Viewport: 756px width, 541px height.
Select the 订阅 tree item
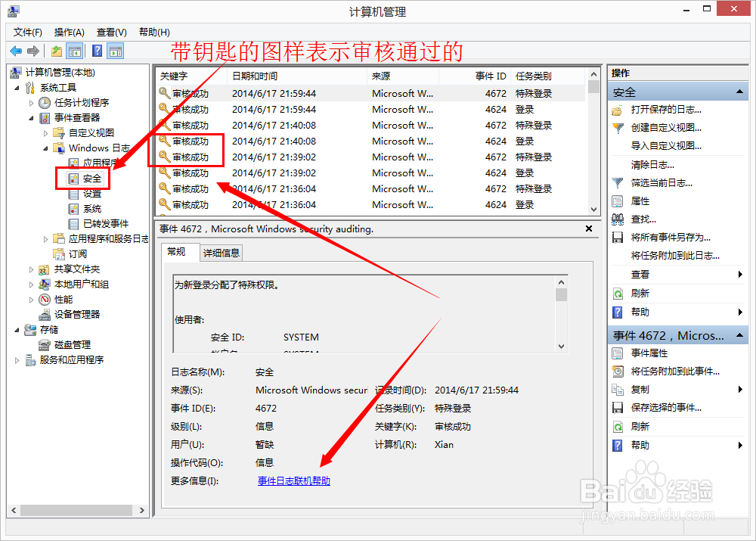[77, 254]
